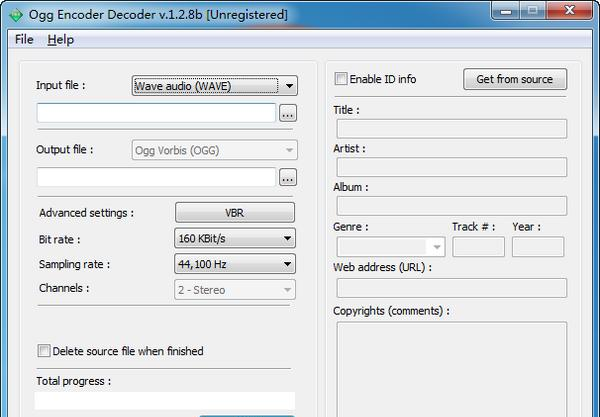This screenshot has height=417, width=600.
Task: Browse for the output file using the ... button
Action: [x=288, y=178]
